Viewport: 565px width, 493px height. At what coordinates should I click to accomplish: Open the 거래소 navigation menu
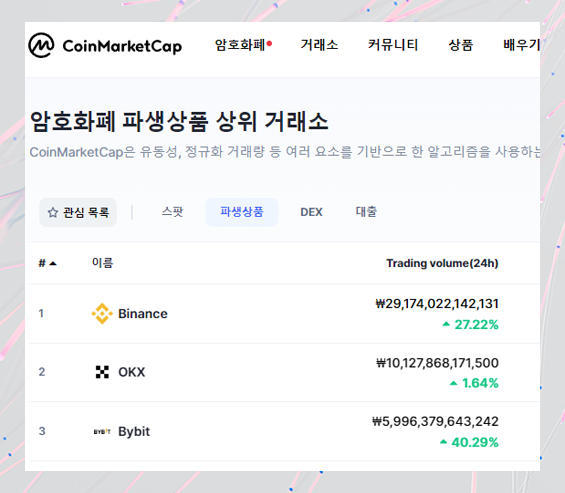tap(319, 45)
